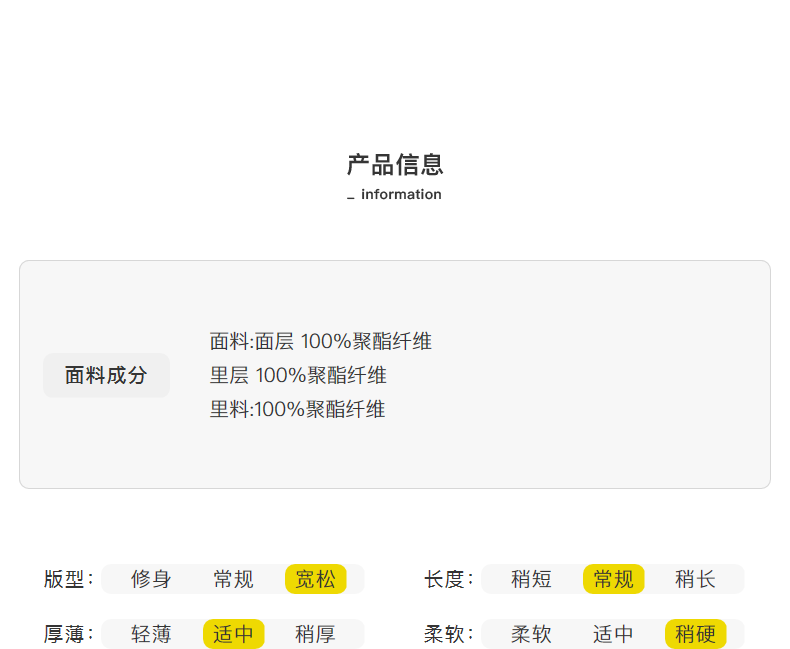Select 稍长 length option

pyautogui.click(x=695, y=579)
